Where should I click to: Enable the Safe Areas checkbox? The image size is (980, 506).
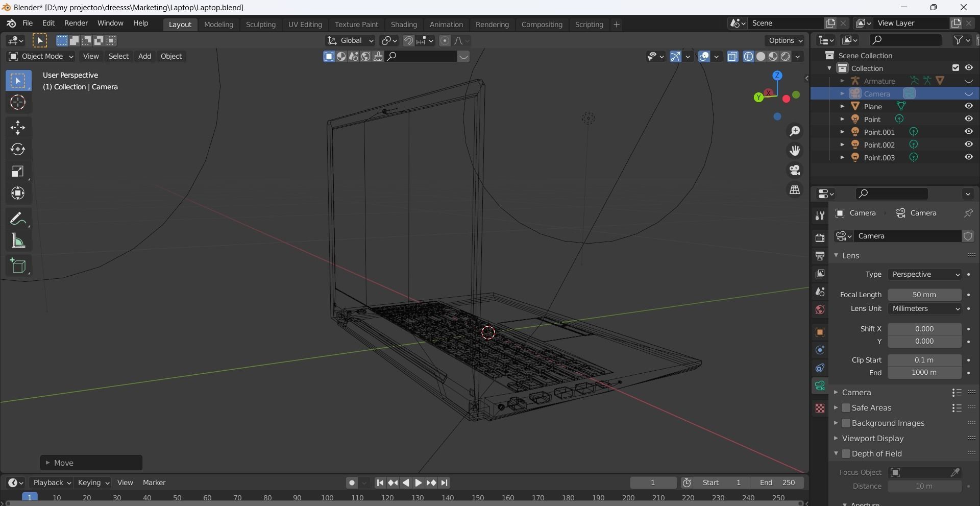(846, 407)
